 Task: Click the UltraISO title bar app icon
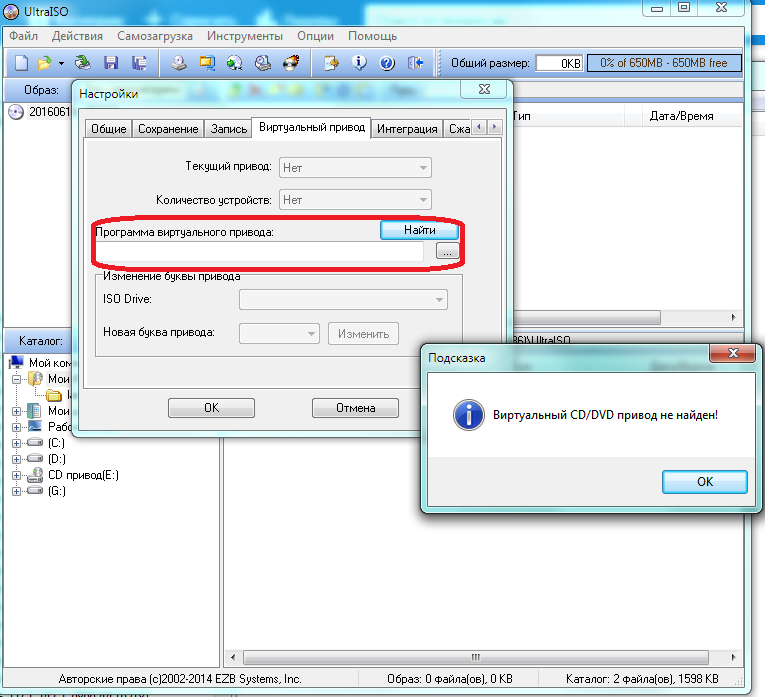[11, 11]
